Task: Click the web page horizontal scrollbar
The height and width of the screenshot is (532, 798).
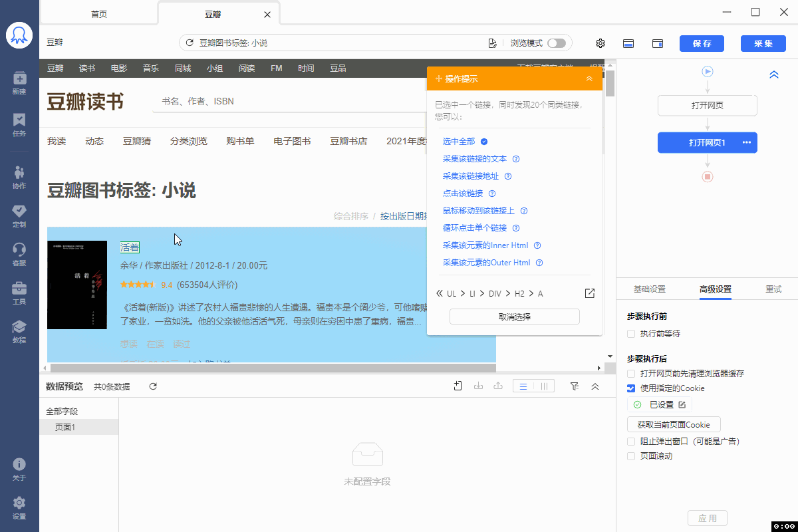Action: [x=273, y=368]
